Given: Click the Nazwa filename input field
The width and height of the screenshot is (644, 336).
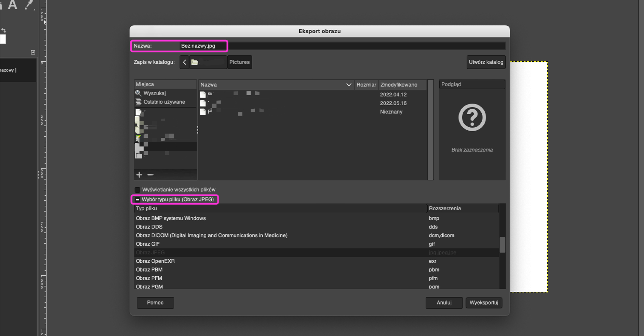Looking at the screenshot, I should tap(335, 46).
